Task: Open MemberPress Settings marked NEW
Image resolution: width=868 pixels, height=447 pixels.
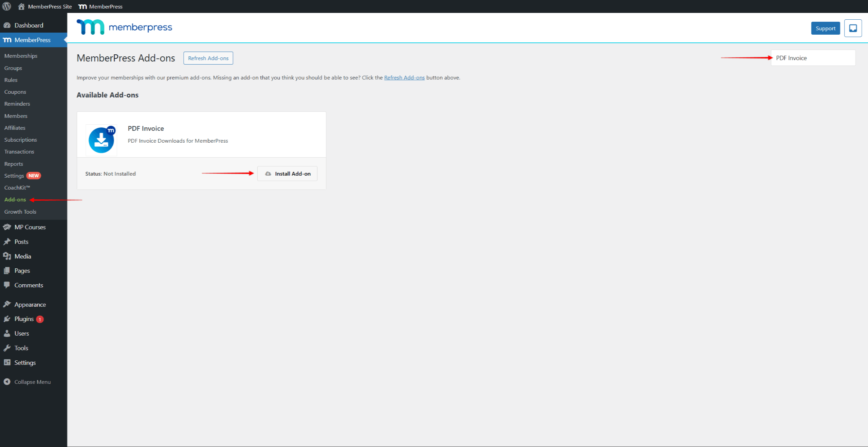Action: pyautogui.click(x=14, y=176)
